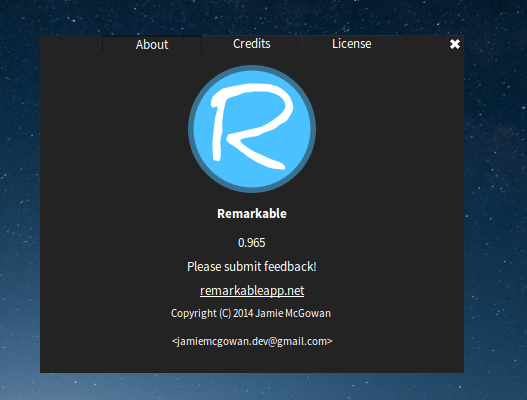
Task: Open the remarkableapp.net link
Action: tap(252, 291)
